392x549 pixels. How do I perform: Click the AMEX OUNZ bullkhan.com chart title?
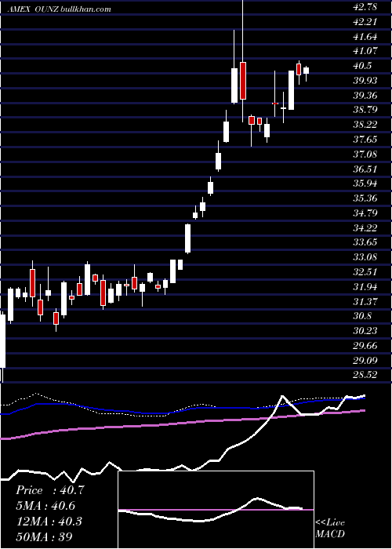pos(59,9)
